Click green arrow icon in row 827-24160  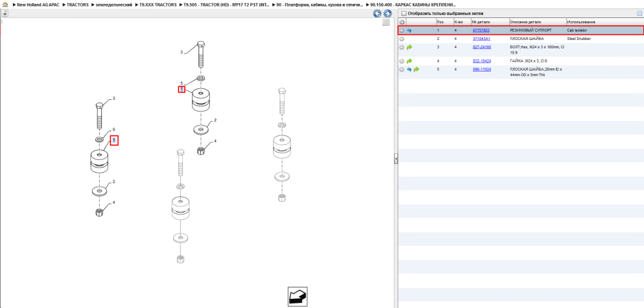pyautogui.click(x=409, y=48)
